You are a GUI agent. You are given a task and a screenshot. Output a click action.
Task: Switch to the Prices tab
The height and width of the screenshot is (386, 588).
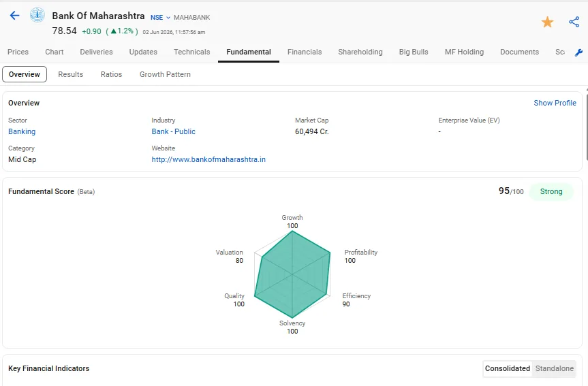coord(18,52)
